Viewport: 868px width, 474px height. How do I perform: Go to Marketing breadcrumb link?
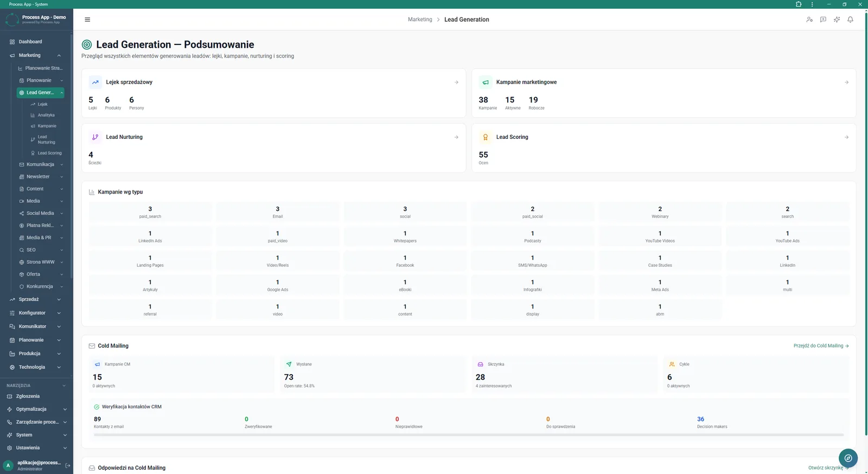click(420, 20)
